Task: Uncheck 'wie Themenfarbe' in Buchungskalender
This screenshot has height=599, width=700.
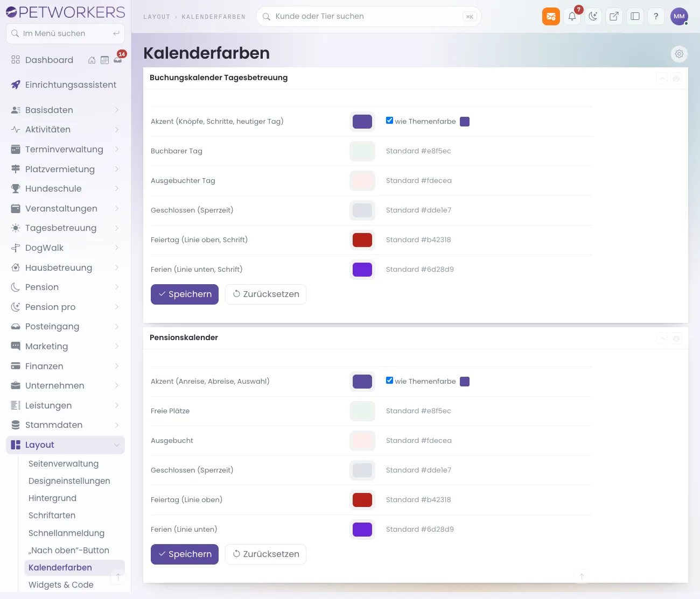Action: [x=389, y=121]
